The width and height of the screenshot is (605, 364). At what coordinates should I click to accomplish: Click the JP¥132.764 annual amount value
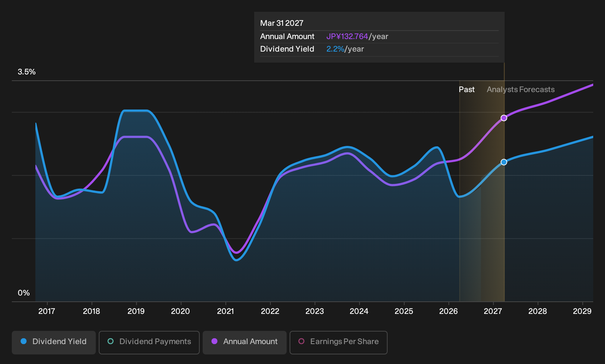(347, 36)
